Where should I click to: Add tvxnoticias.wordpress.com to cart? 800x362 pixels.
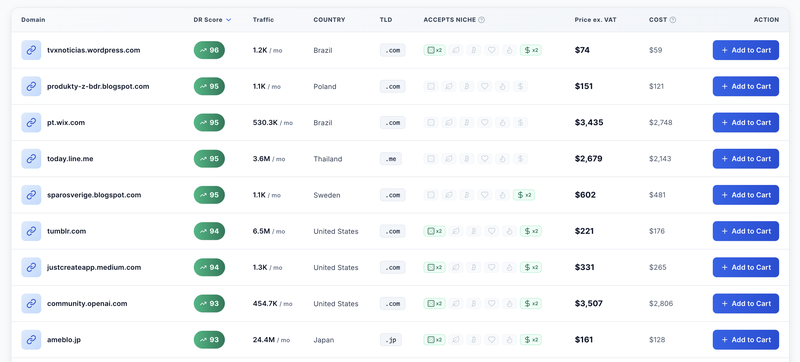[745, 50]
